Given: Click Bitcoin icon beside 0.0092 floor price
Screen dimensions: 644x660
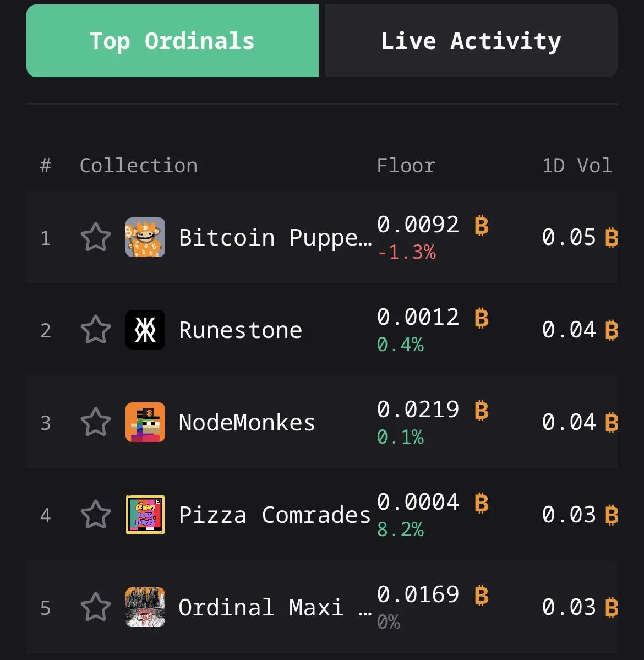Looking at the screenshot, I should [x=482, y=225].
